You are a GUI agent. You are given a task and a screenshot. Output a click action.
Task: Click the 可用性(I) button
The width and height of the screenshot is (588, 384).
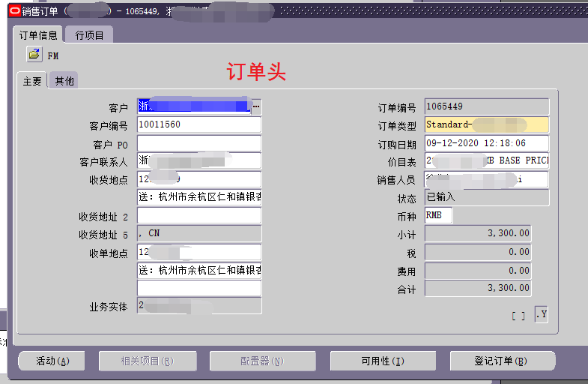tap(383, 361)
